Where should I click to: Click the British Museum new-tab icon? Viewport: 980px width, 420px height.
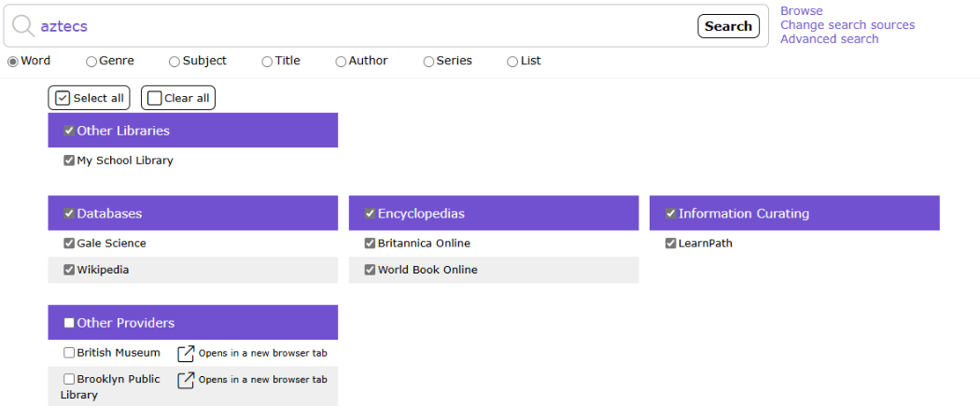tap(187, 353)
